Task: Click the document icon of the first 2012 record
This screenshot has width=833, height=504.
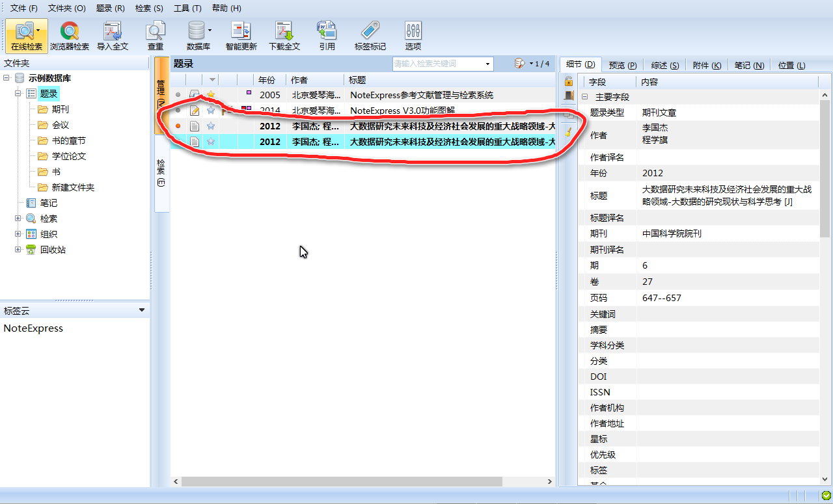Action: pyautogui.click(x=195, y=126)
